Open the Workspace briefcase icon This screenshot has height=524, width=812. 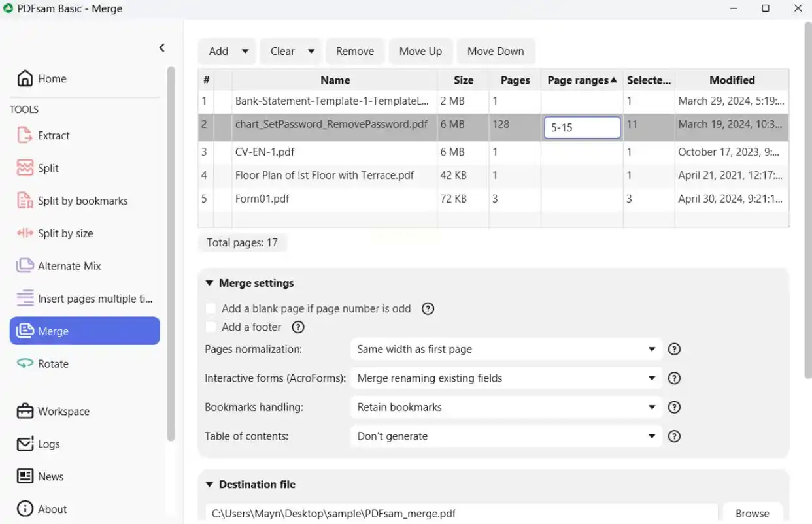(x=25, y=411)
